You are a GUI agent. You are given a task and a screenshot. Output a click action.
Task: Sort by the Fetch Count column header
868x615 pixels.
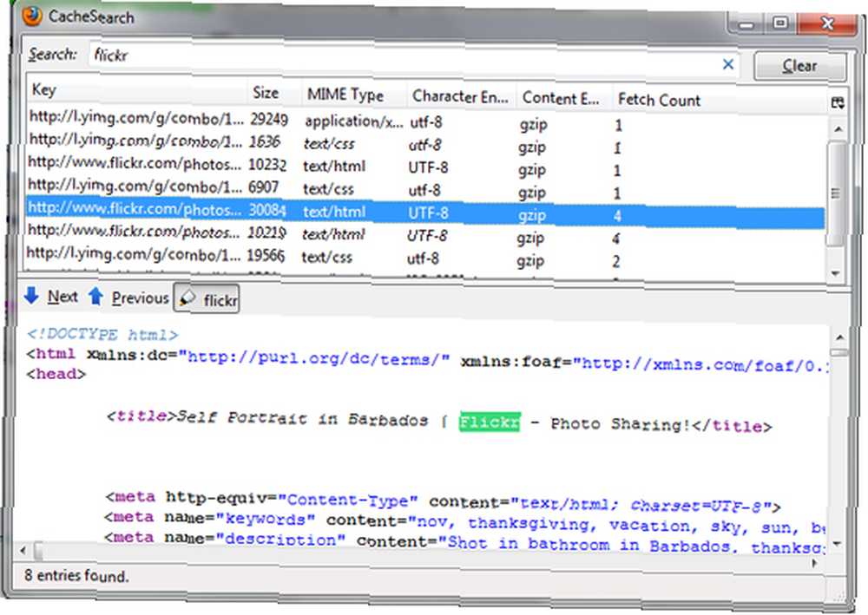pyautogui.click(x=720, y=100)
